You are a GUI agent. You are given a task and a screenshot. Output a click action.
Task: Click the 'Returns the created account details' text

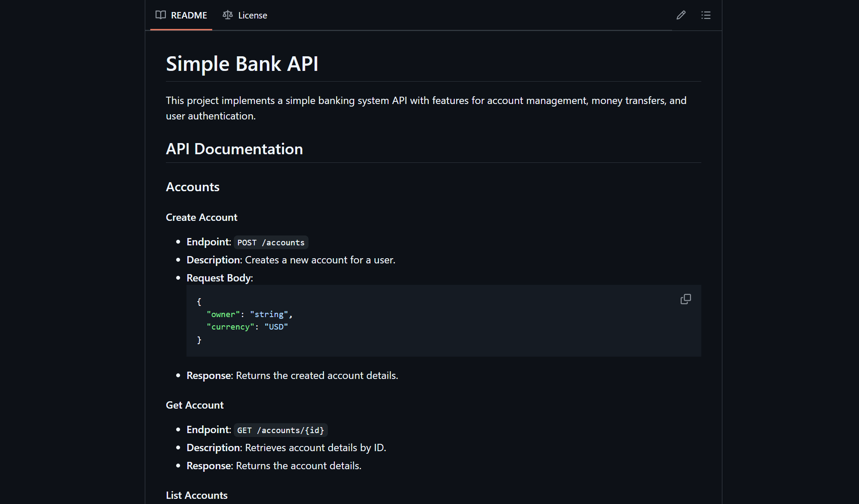317,376
